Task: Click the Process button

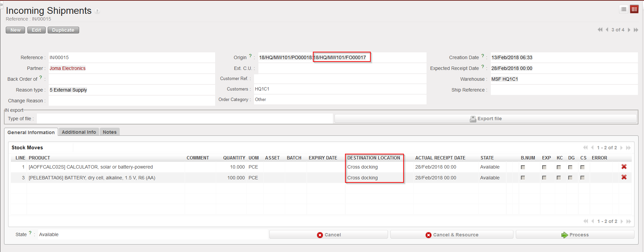Action: [575, 235]
